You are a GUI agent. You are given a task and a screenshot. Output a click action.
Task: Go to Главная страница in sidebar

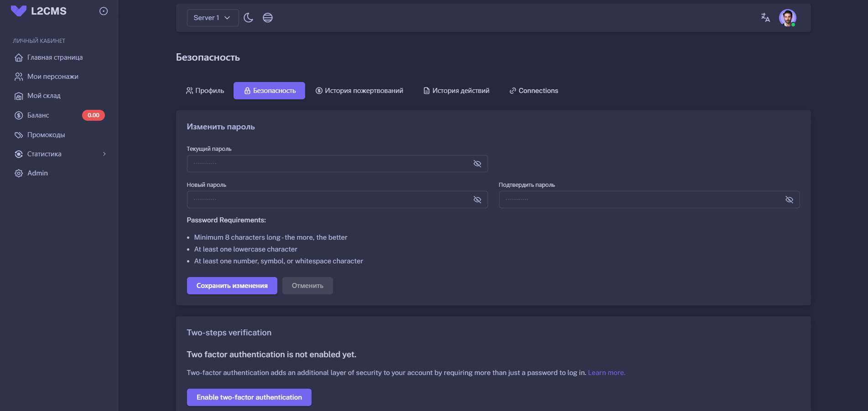[59, 57]
